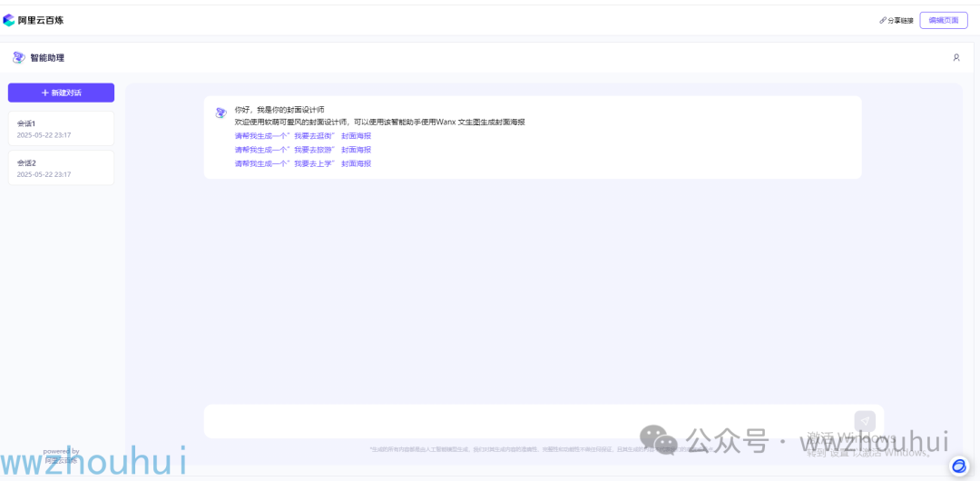
Task: Click the send message arrow icon
Action: click(x=865, y=421)
